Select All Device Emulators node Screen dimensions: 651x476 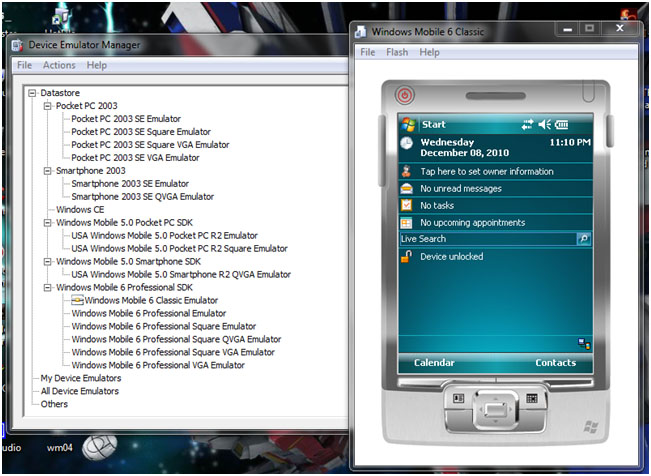[x=79, y=391]
